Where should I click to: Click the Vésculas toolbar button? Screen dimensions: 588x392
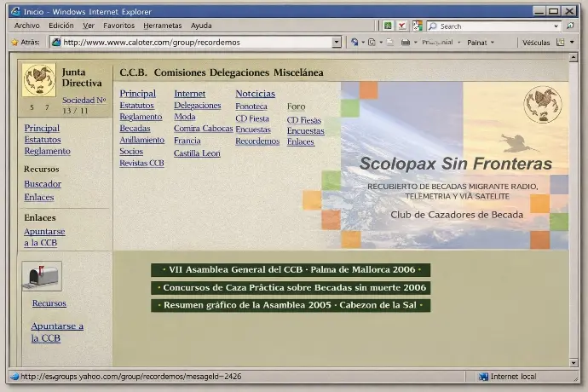coord(536,43)
